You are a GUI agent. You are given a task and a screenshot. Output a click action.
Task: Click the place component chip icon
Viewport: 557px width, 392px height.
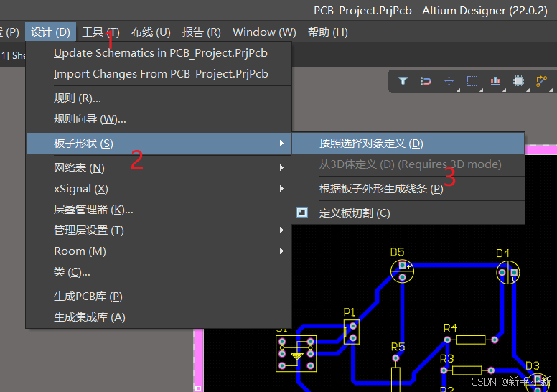(x=518, y=81)
